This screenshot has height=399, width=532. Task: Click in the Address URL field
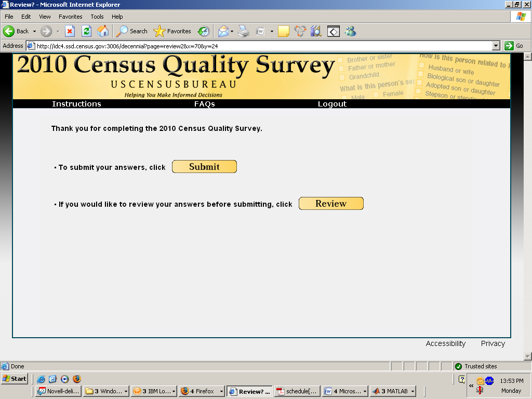(x=260, y=46)
